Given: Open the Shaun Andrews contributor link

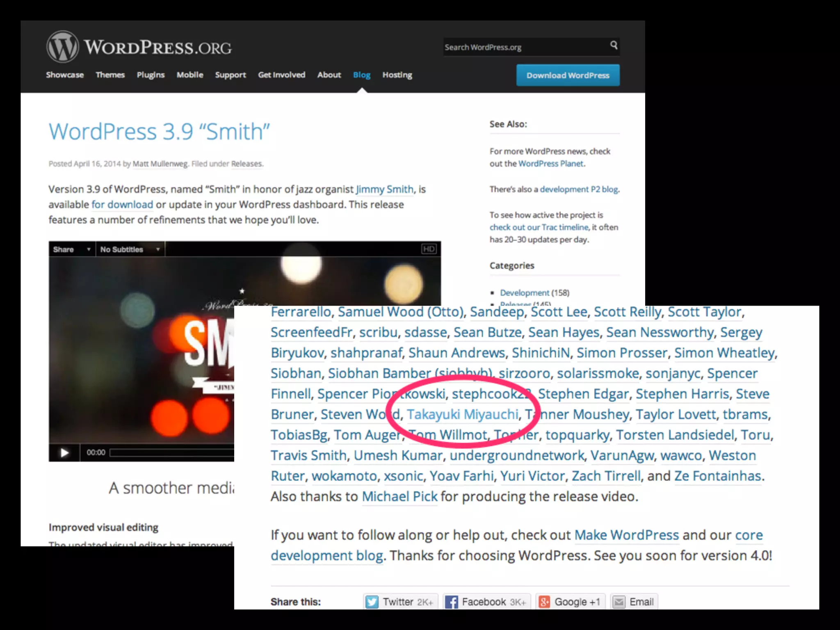Looking at the screenshot, I should tap(457, 353).
